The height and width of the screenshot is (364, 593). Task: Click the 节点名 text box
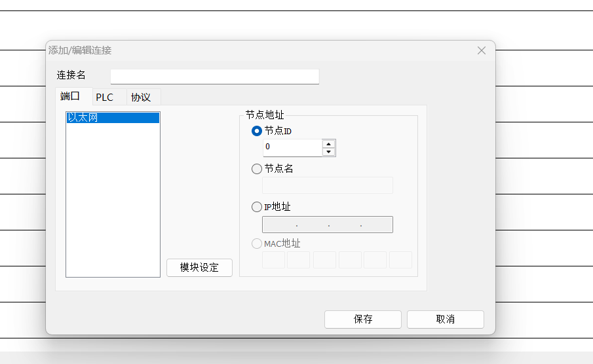point(328,185)
